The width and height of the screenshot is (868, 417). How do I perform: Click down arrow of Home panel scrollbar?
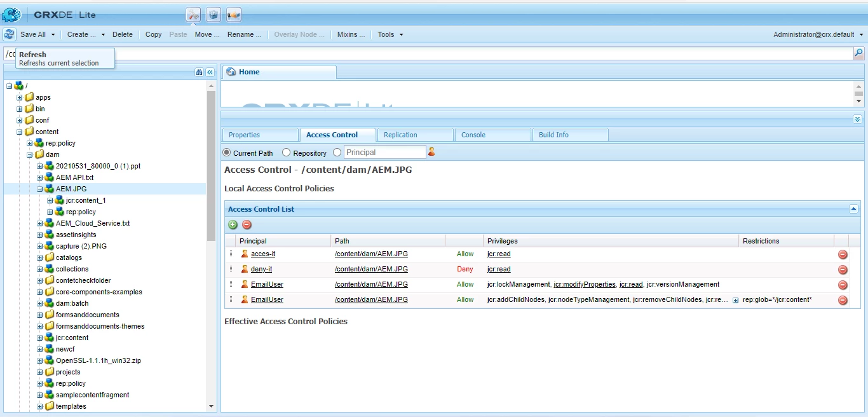click(x=858, y=101)
